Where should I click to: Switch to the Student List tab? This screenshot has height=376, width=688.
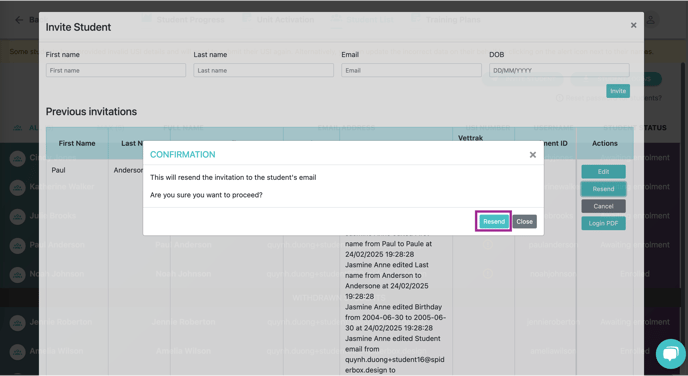pos(362,20)
